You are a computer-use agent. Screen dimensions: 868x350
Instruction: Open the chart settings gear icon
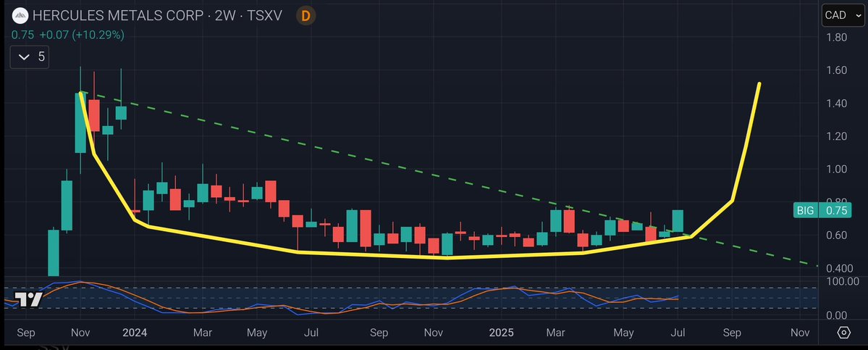point(844,333)
